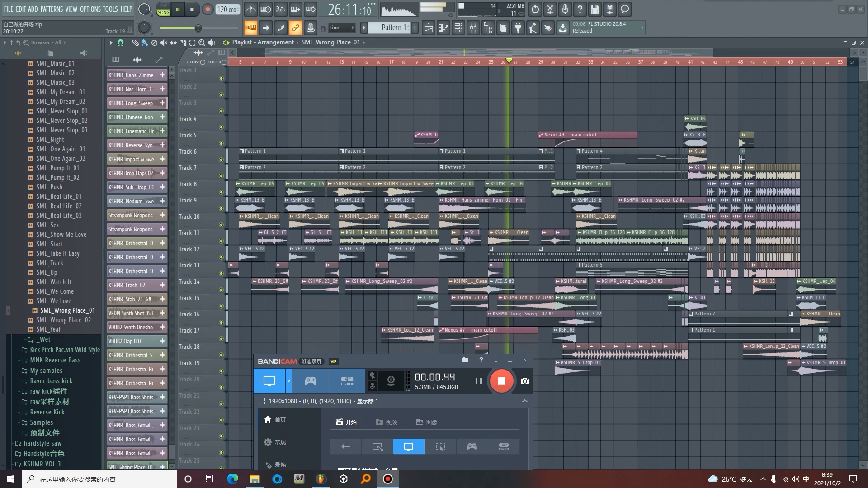Select the playlist slip tool
Screen dimensions: 868x488
(x=173, y=42)
